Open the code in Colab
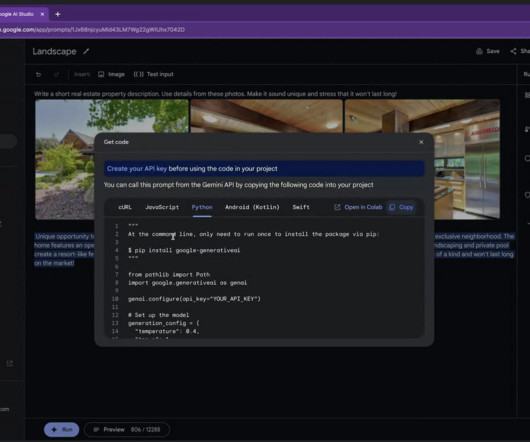Screen dimensions: 530x442 click(358, 207)
